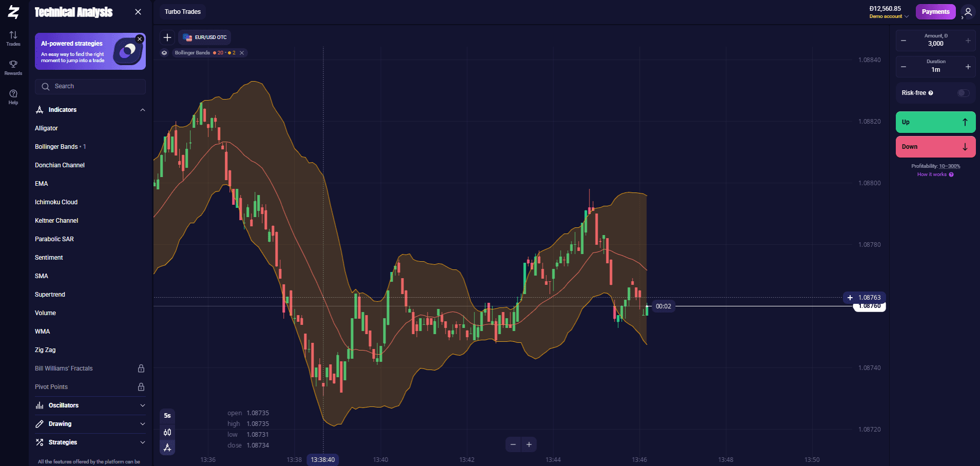Image resolution: width=980 pixels, height=466 pixels.
Task: Toggle the Risk-free switch
Action: pos(964,93)
